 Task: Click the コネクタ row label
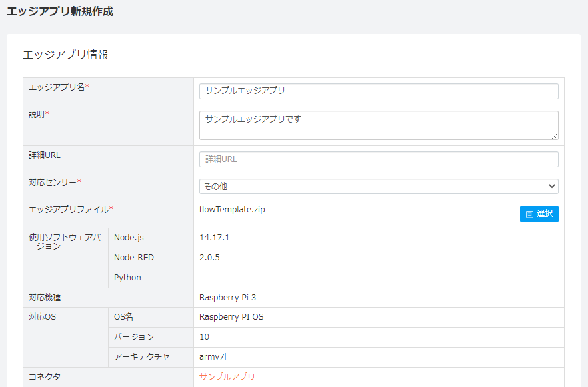(x=45, y=376)
